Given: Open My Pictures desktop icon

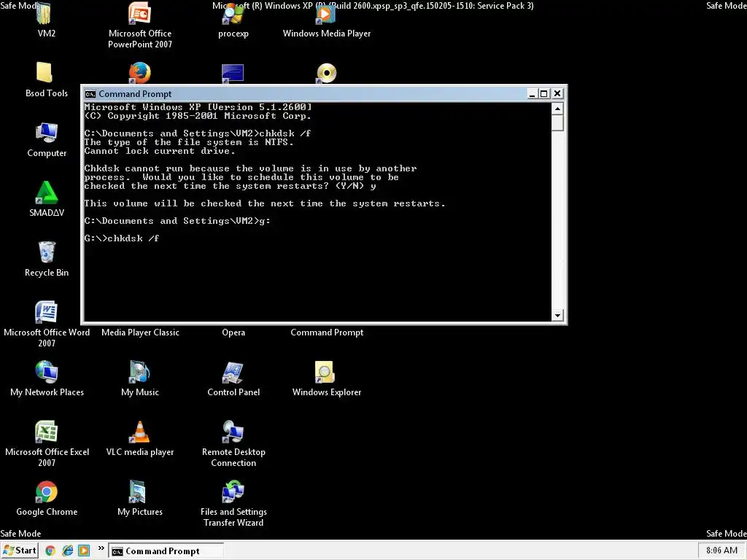Looking at the screenshot, I should [x=139, y=491].
